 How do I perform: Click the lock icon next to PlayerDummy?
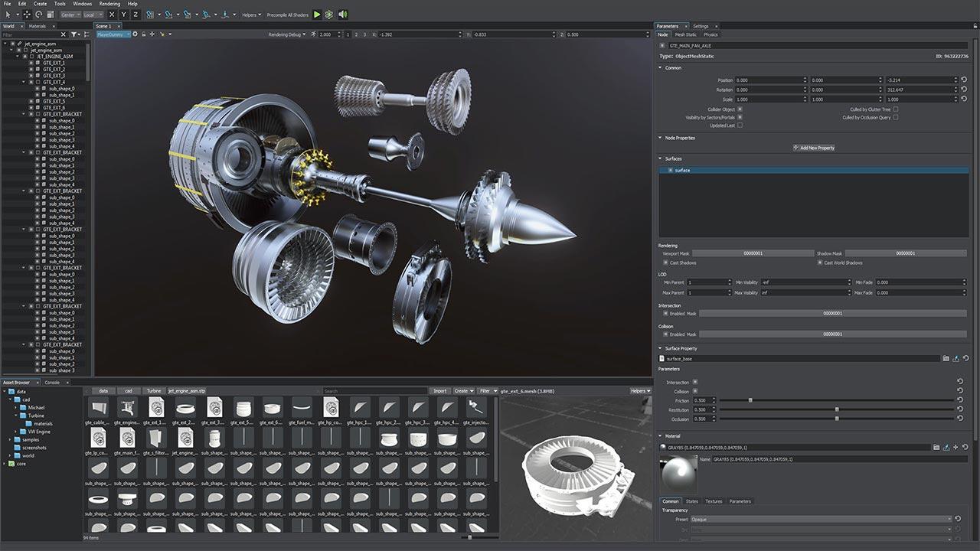pyautogui.click(x=145, y=34)
